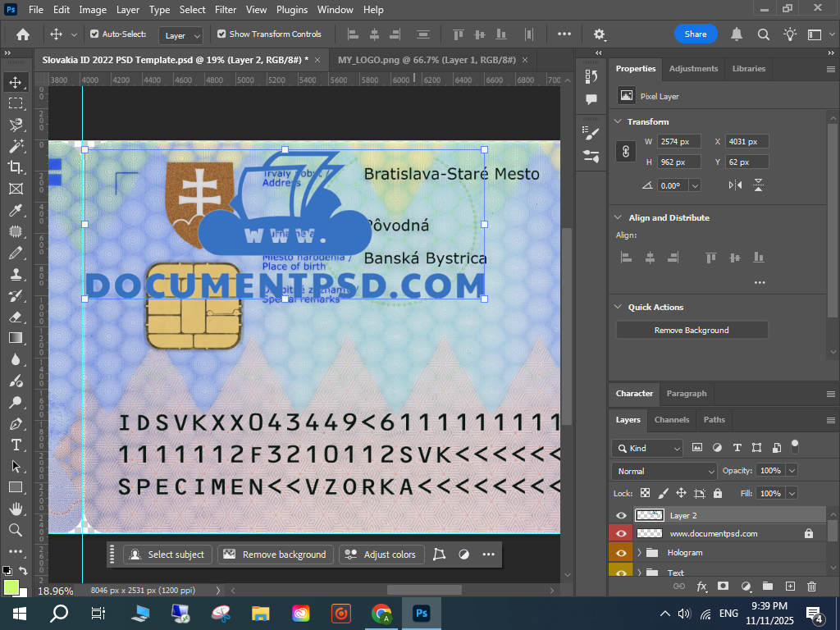Image resolution: width=840 pixels, height=630 pixels.
Task: Switch to the Channels tab
Action: [x=671, y=419]
